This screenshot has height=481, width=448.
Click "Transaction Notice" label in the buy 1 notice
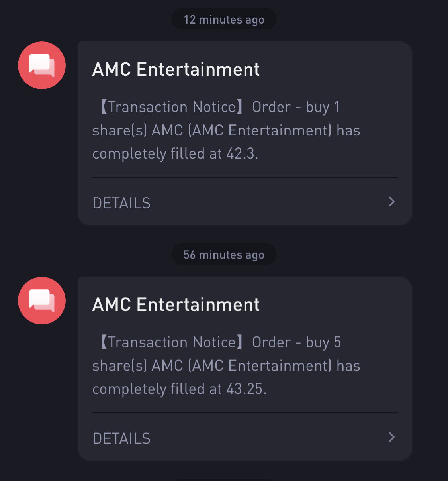(x=172, y=107)
